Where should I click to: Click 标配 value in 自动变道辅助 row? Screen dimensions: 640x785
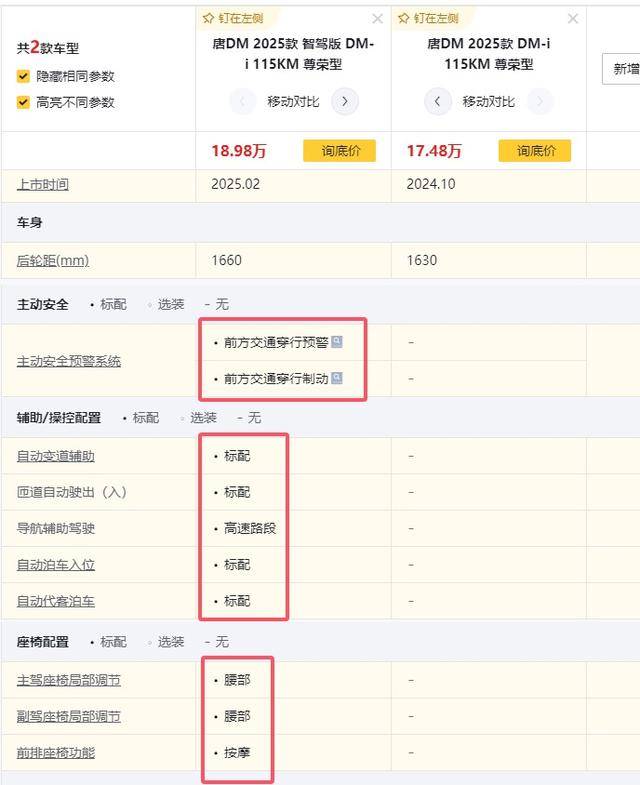click(237, 456)
